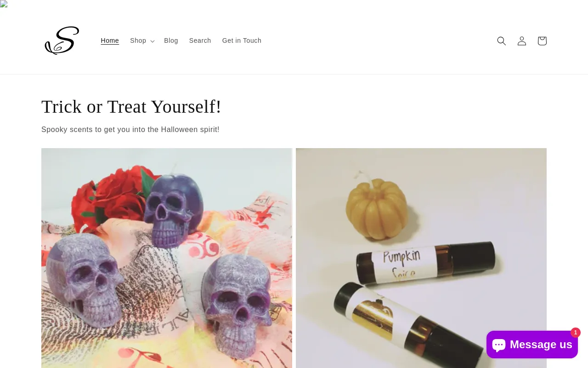Click the cursive S store logo
Image resolution: width=588 pixels, height=368 pixels.
(62, 40)
